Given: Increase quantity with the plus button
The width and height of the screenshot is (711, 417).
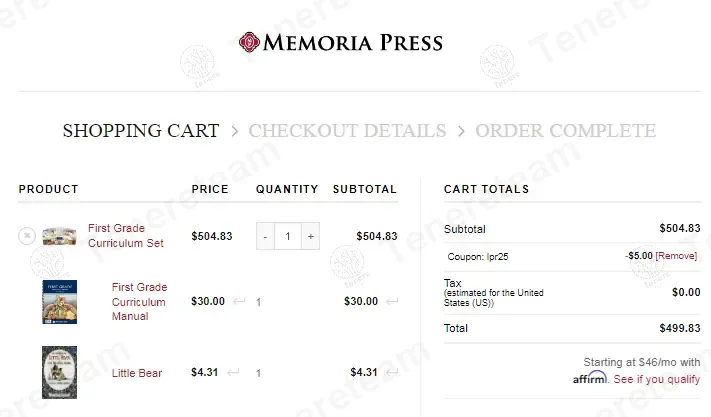Looking at the screenshot, I should click(x=311, y=236).
